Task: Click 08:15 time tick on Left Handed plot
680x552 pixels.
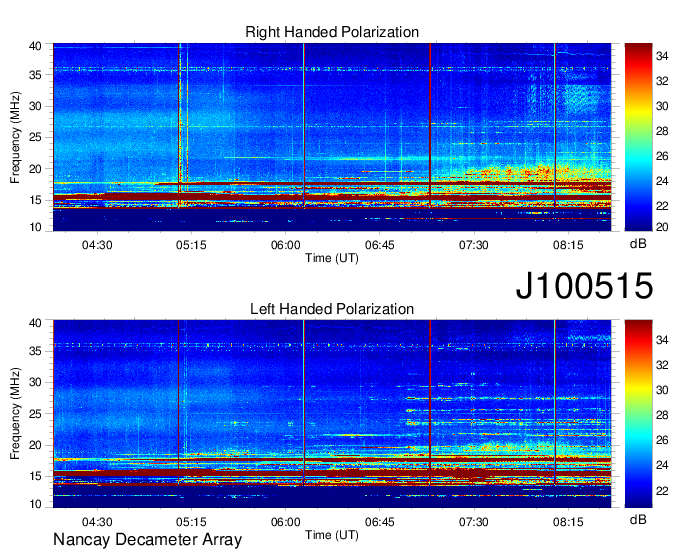Action: [568, 522]
